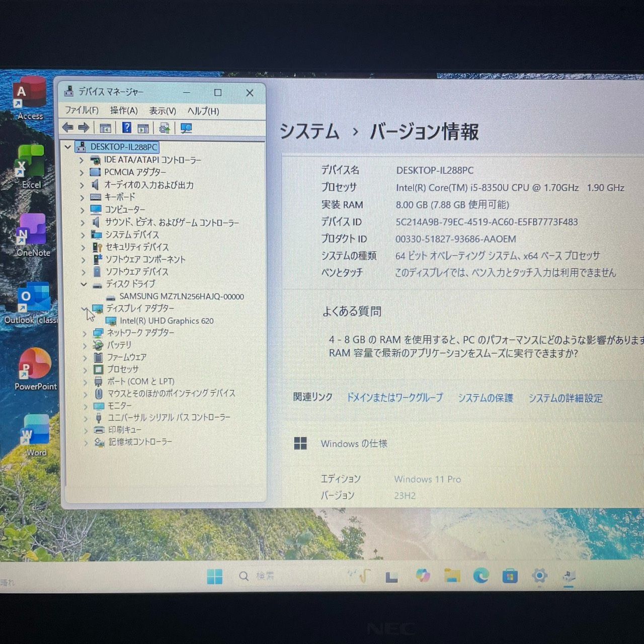
Task: Open the PowerPoint desktop shortcut
Action: 35,367
